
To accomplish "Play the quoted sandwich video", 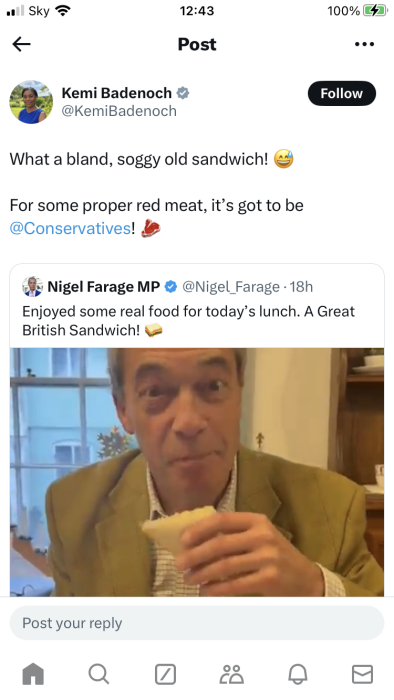I will [x=197, y=472].
